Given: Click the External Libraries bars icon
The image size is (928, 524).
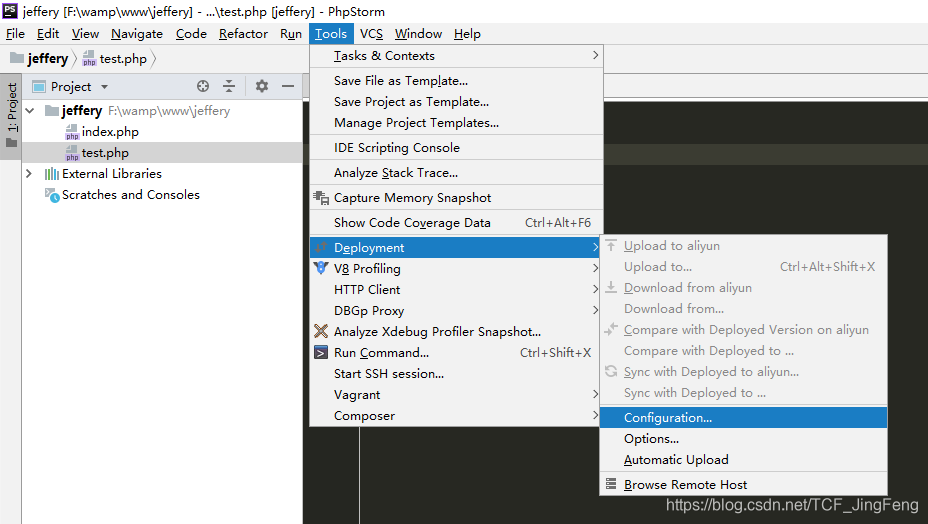Looking at the screenshot, I should [x=52, y=173].
